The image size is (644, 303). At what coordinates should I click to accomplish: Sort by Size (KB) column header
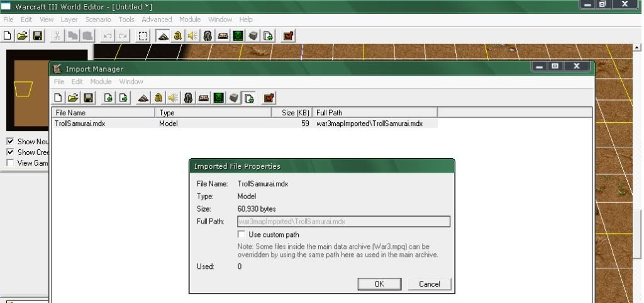tap(292, 113)
